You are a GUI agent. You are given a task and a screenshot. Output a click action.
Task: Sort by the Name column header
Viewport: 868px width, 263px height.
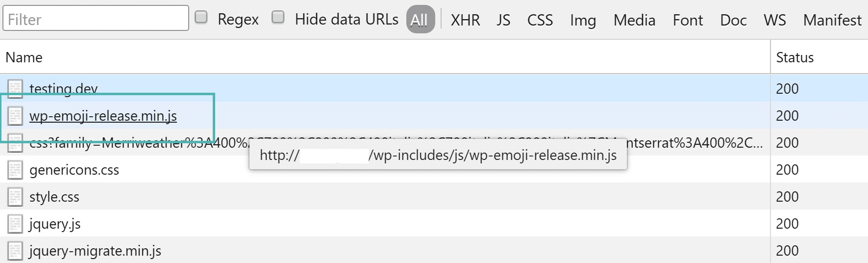[x=24, y=57]
